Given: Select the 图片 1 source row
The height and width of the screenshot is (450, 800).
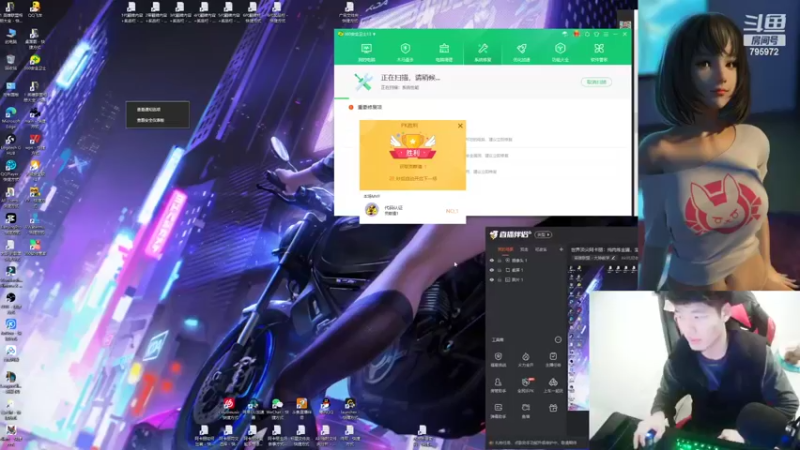Looking at the screenshot, I should pos(526,280).
